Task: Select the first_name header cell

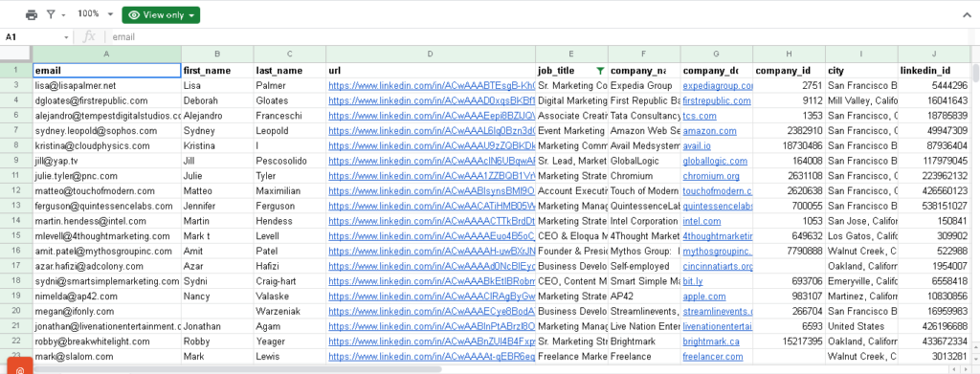Action: 217,71
